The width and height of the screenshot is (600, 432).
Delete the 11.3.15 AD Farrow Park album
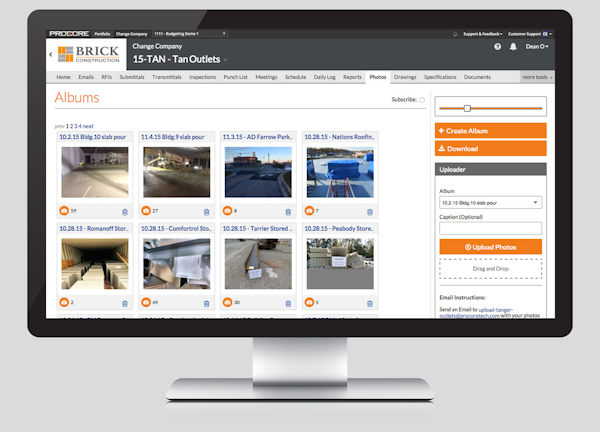pyautogui.click(x=288, y=212)
